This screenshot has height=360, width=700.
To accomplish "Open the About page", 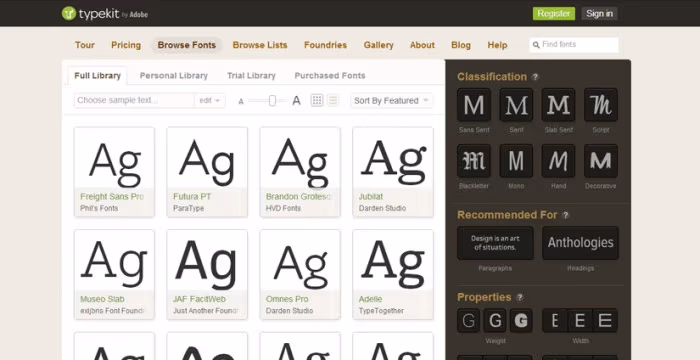I will pyautogui.click(x=422, y=45).
